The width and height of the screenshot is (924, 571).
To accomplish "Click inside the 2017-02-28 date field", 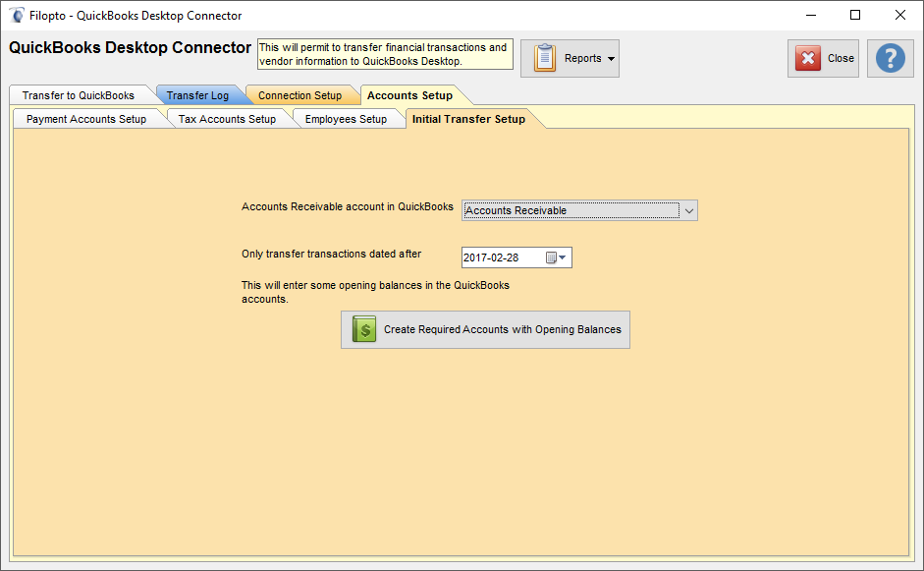I will (501, 257).
